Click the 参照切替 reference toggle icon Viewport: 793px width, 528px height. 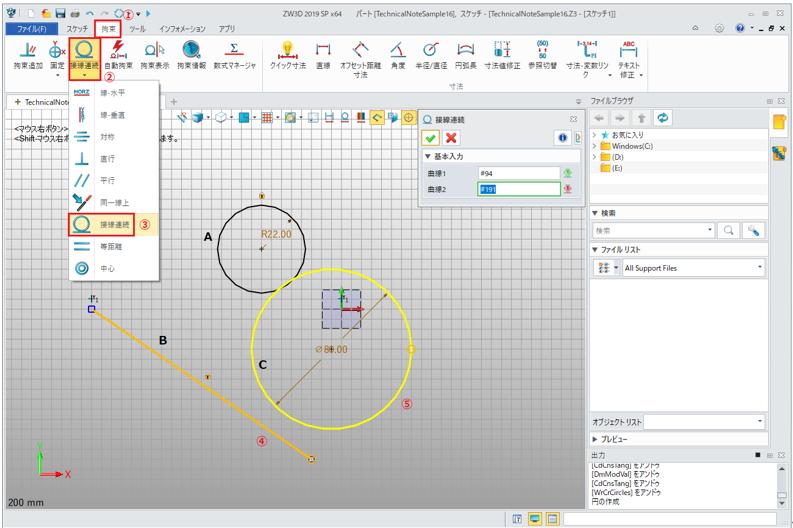coord(543,56)
